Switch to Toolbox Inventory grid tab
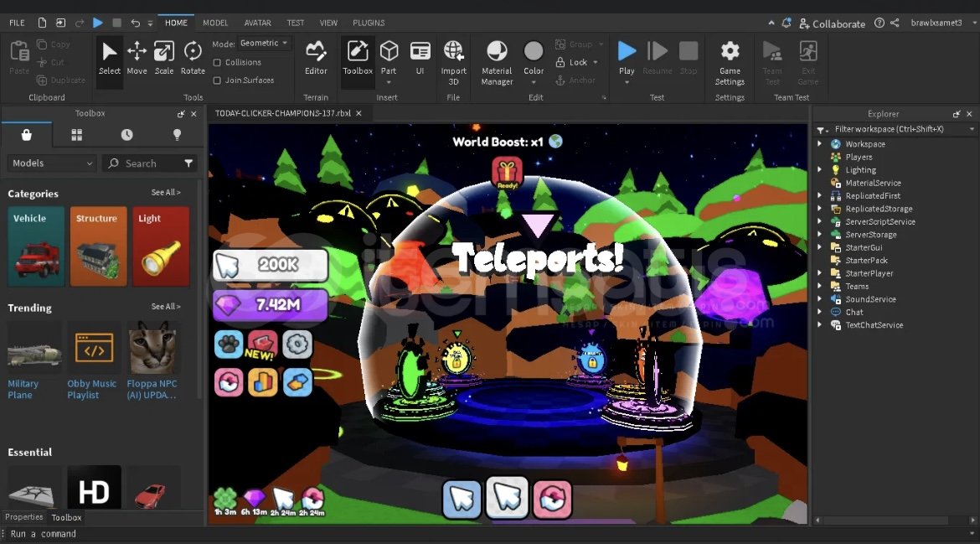Screen dimensions: 980x544 click(x=77, y=135)
